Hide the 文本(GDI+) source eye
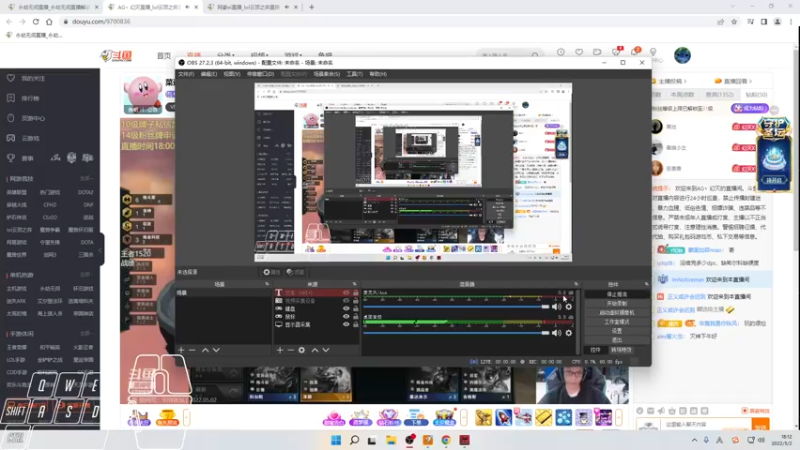This screenshot has width=800, height=450. click(346, 293)
